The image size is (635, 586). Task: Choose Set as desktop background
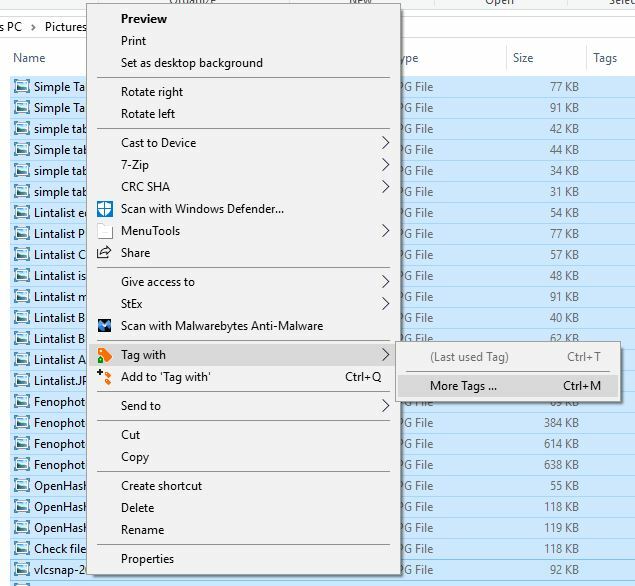click(x=192, y=63)
